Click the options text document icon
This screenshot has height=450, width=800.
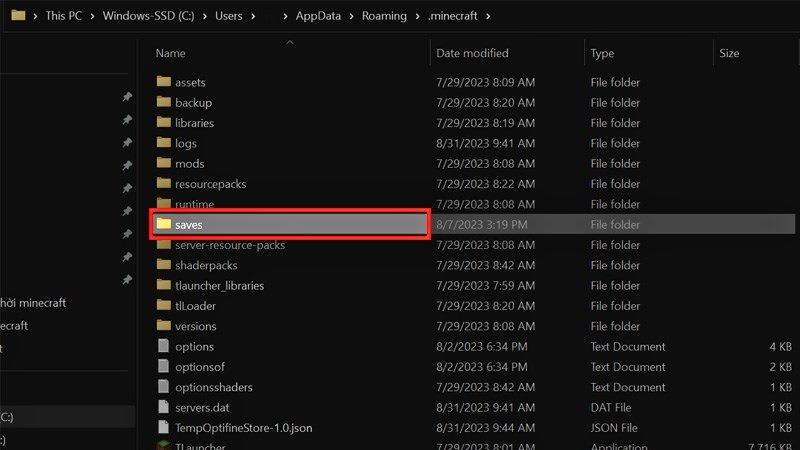point(164,346)
